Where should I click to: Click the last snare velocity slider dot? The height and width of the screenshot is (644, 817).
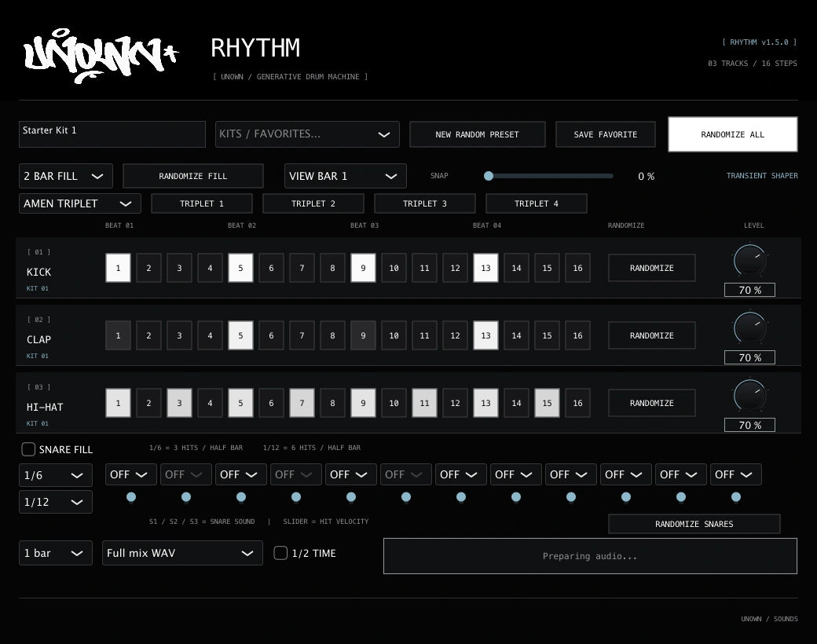coord(736,497)
